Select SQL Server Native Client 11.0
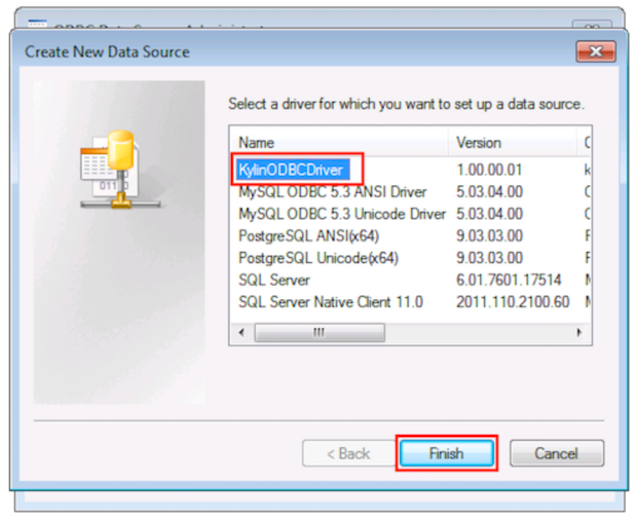 330,302
